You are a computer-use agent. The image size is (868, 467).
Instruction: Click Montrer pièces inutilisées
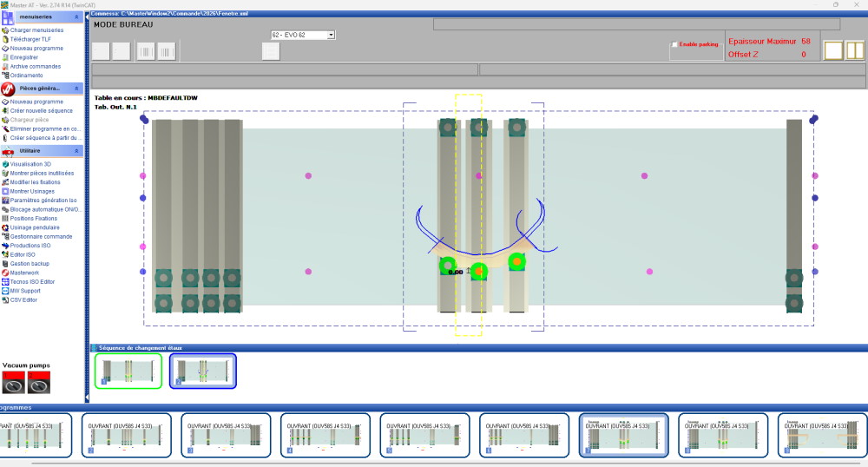click(42, 174)
